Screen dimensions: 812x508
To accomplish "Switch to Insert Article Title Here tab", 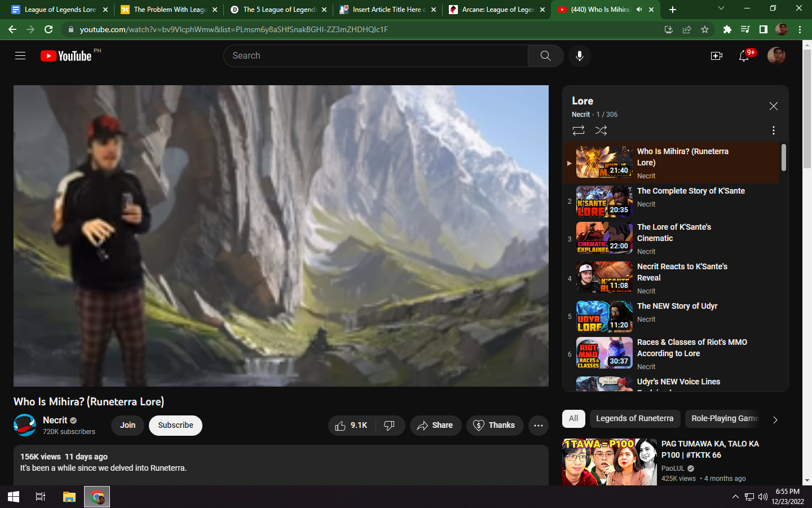I will point(387,10).
